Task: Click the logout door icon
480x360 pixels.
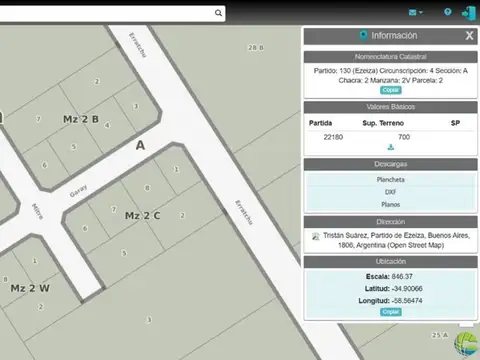Action: (x=468, y=13)
